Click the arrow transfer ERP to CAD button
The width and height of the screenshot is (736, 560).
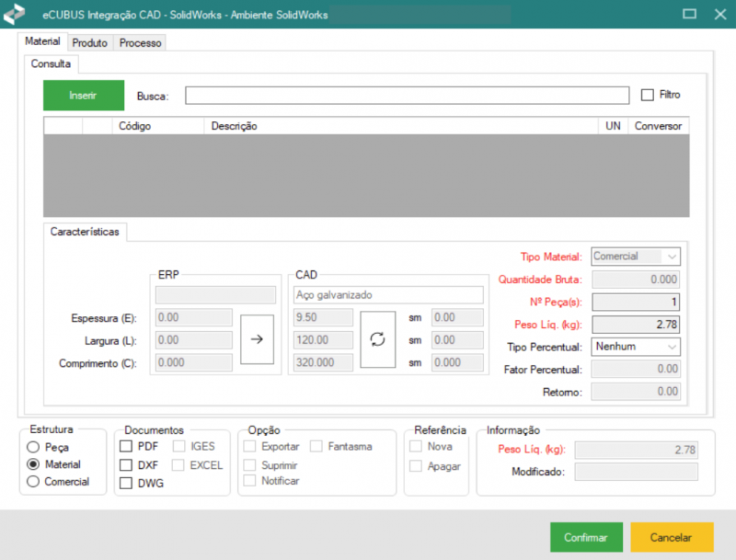(x=257, y=338)
